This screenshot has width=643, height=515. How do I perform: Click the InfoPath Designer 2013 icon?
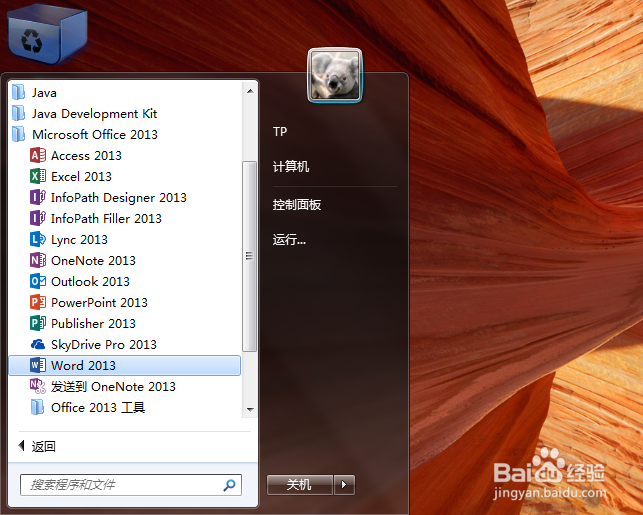click(x=38, y=197)
